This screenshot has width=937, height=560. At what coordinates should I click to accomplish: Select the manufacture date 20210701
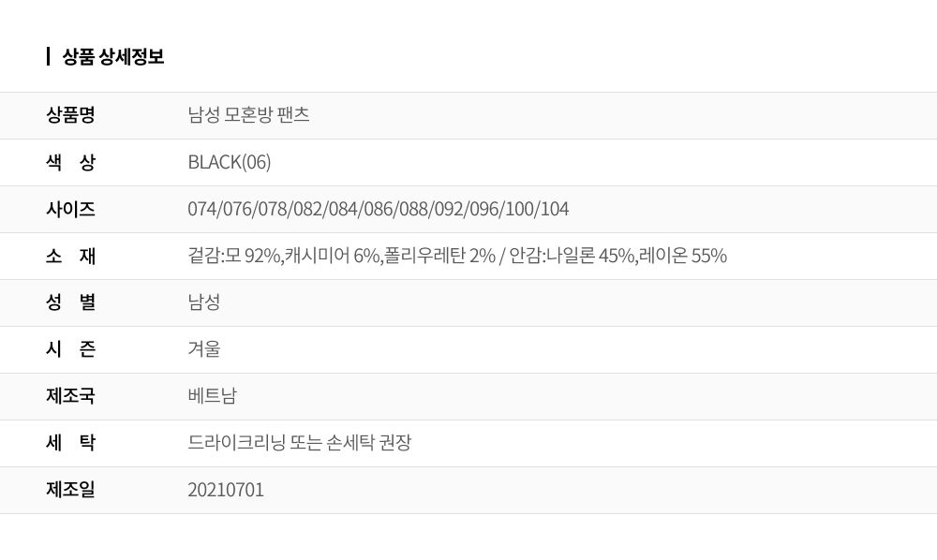(226, 490)
